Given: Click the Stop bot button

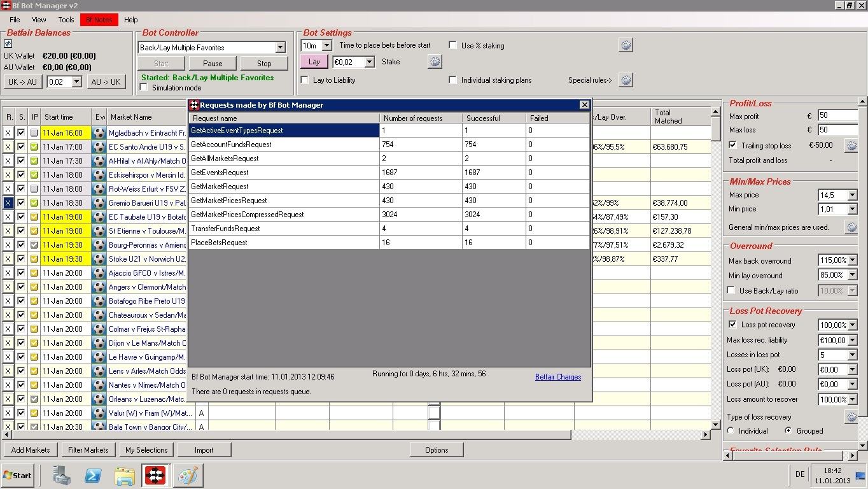Looking at the screenshot, I should (264, 63).
